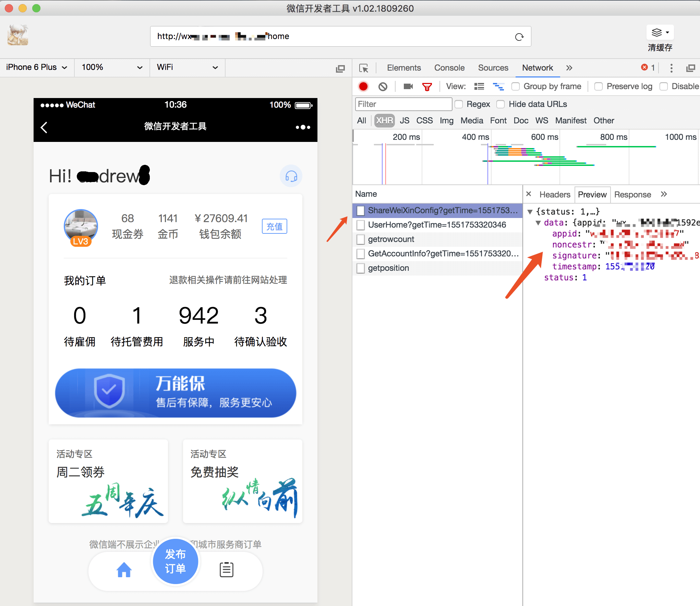This screenshot has height=606, width=700.
Task: Select the Preview tab of the request
Action: pyautogui.click(x=592, y=194)
